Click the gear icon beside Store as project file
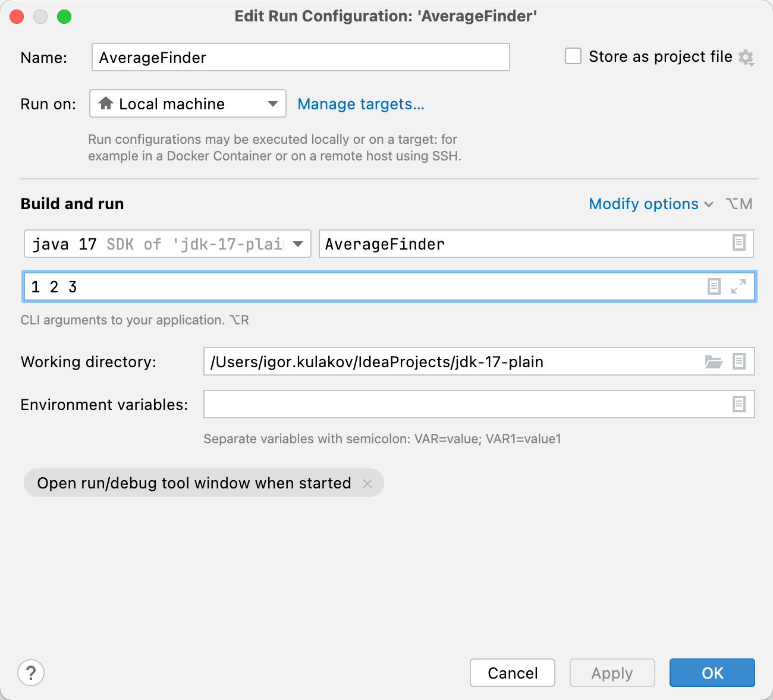 click(746, 58)
